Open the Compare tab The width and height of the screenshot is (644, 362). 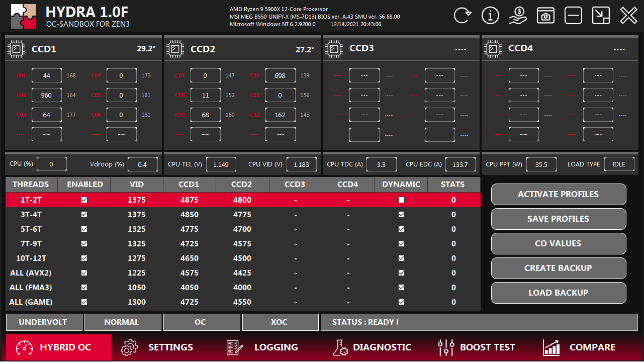(579, 347)
